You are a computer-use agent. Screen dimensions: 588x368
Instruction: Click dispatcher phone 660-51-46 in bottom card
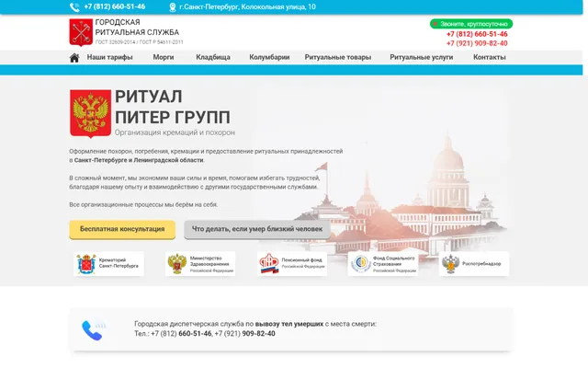(x=195, y=333)
